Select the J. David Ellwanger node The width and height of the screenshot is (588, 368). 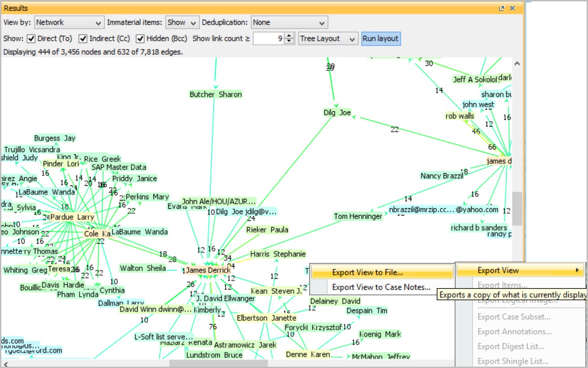pyautogui.click(x=226, y=298)
